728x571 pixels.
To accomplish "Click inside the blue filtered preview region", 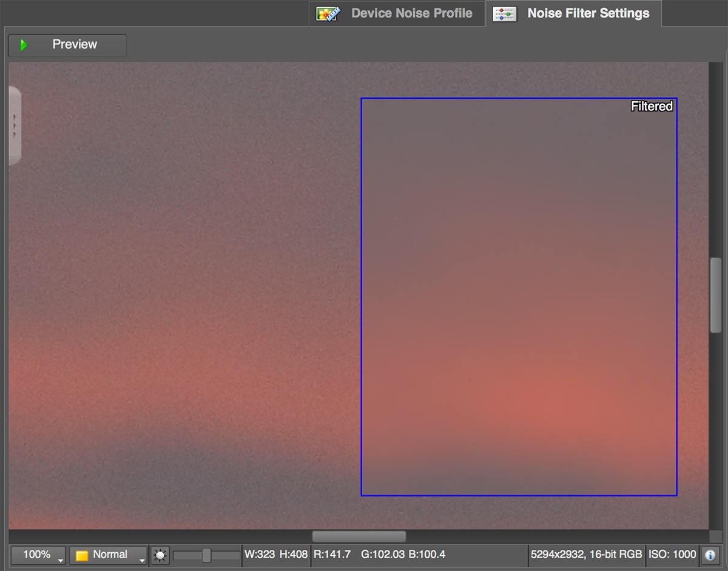I will pyautogui.click(x=519, y=297).
